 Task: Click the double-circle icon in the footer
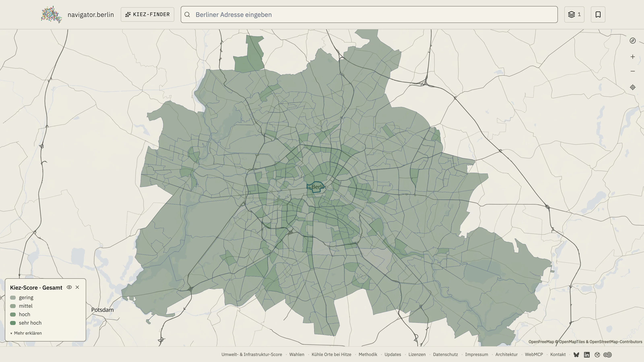608,355
